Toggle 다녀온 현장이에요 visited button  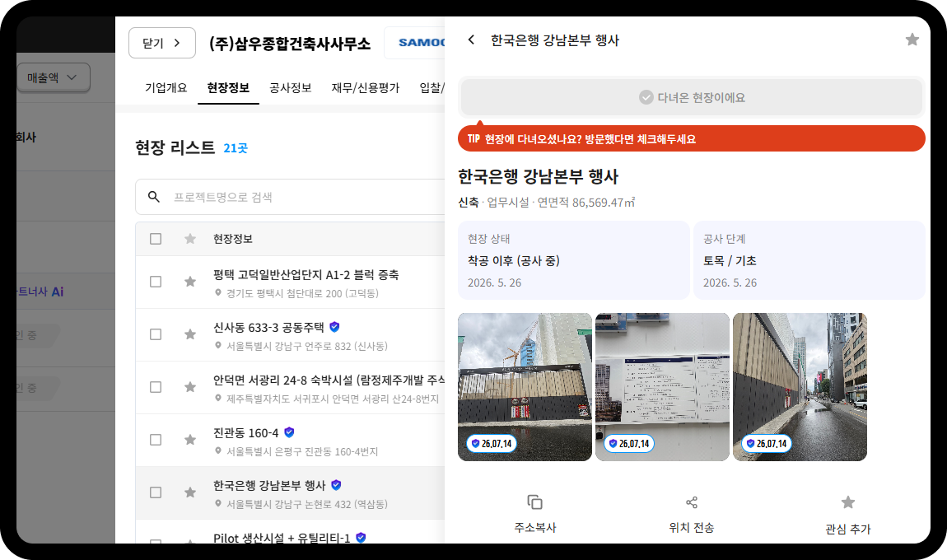(692, 97)
